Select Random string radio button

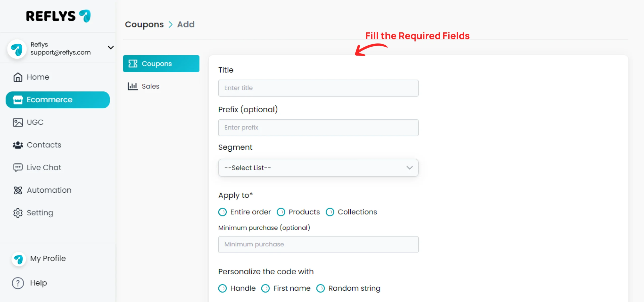(x=320, y=288)
